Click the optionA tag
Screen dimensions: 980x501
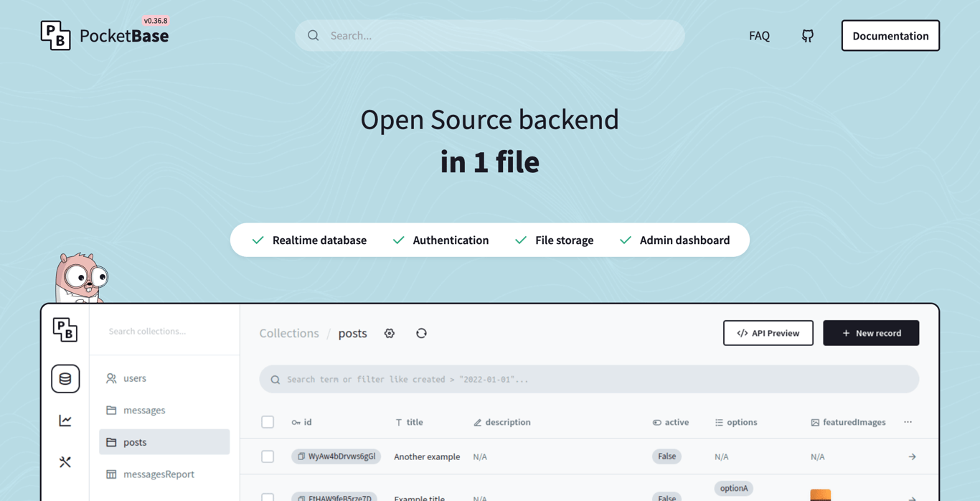(734, 488)
